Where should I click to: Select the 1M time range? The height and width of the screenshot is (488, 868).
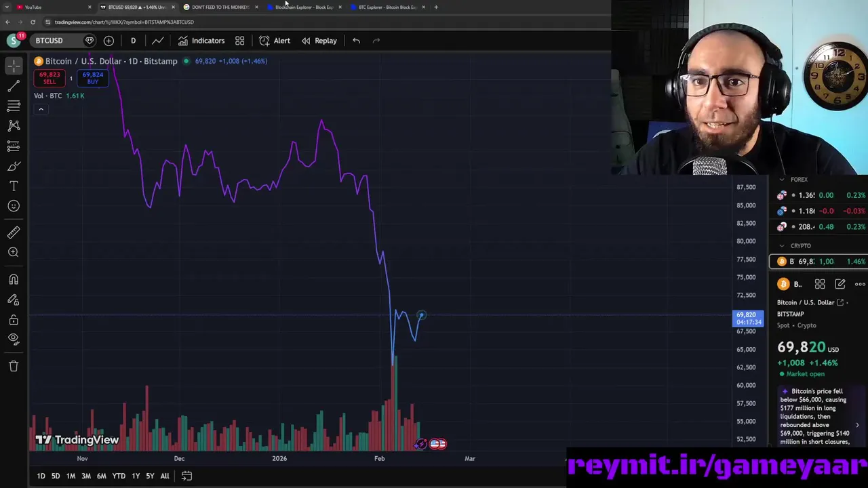71,476
